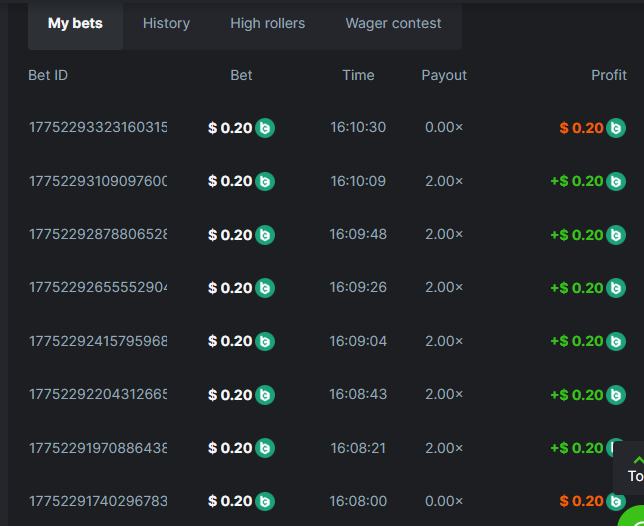Screen dimensions: 644x526
Task: Click bet coin icon in 16:09:48 row
Action: tap(265, 235)
